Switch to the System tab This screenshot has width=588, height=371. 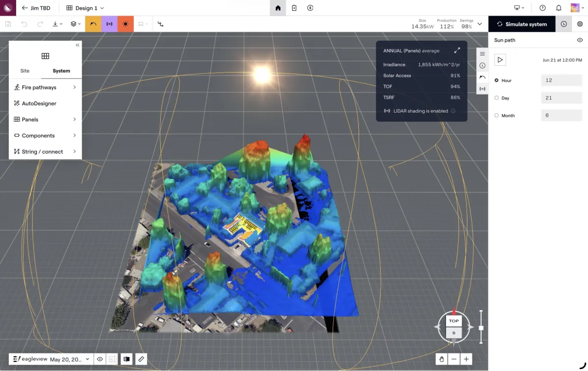[x=61, y=71]
